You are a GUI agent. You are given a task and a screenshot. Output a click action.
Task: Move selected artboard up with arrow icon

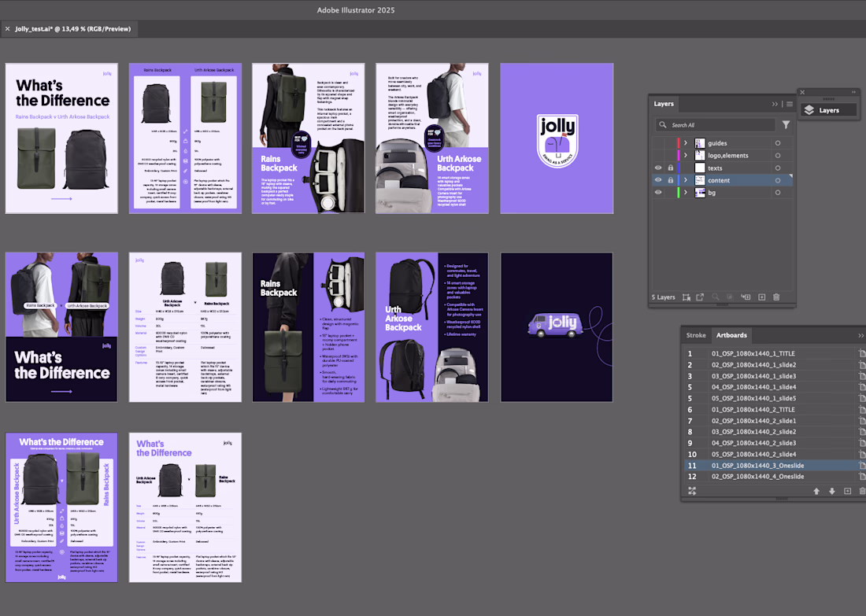click(816, 491)
